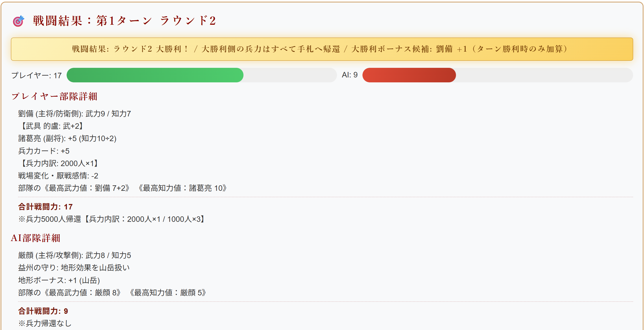
Task: Click the red AI power bar
Action: (x=409, y=75)
